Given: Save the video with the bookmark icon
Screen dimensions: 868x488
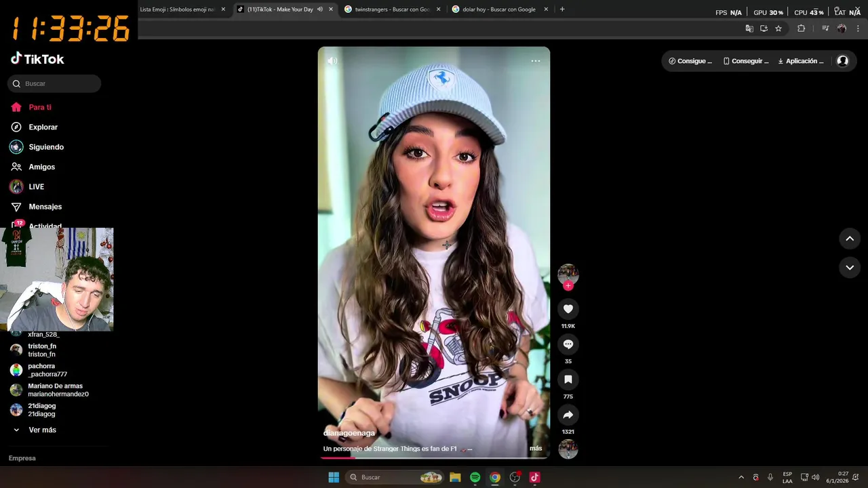Looking at the screenshot, I should tap(568, 380).
